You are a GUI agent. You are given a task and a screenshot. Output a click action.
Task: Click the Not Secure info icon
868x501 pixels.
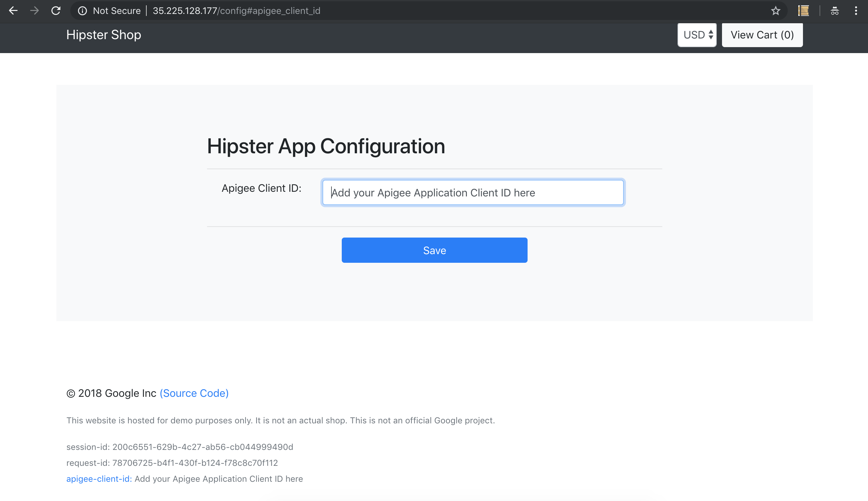coord(82,11)
